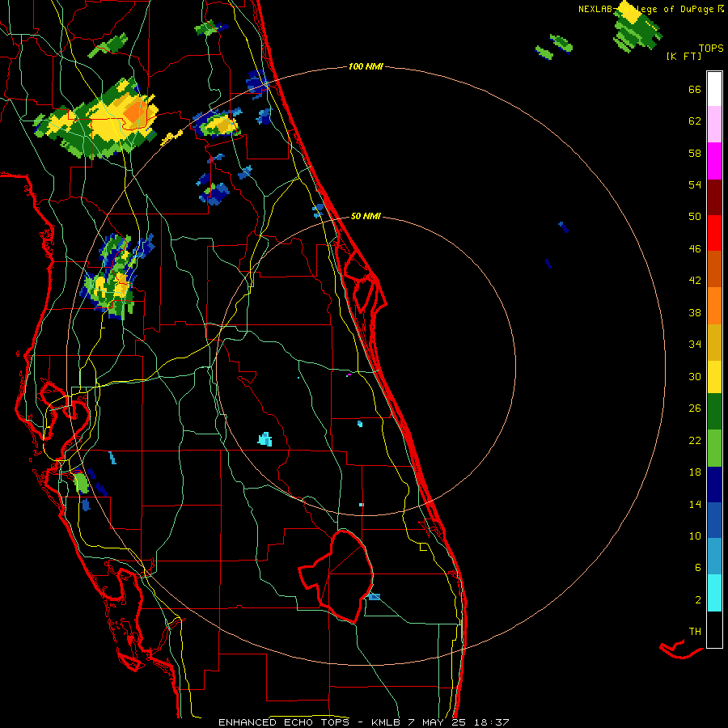The image size is (728, 728).
Task: Click the '7 MAY 25' date text
Action: tap(438, 722)
